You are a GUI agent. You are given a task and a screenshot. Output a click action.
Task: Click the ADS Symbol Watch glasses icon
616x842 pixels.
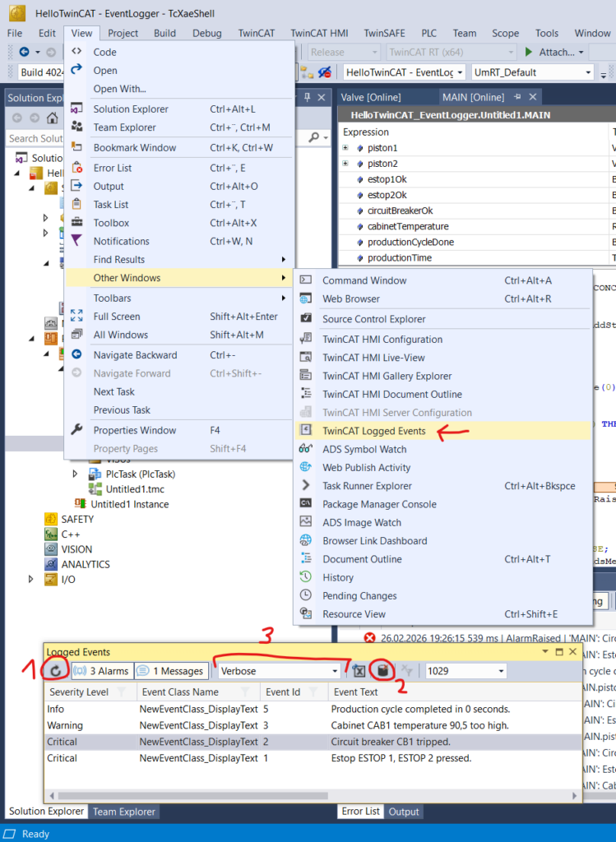[x=305, y=449]
